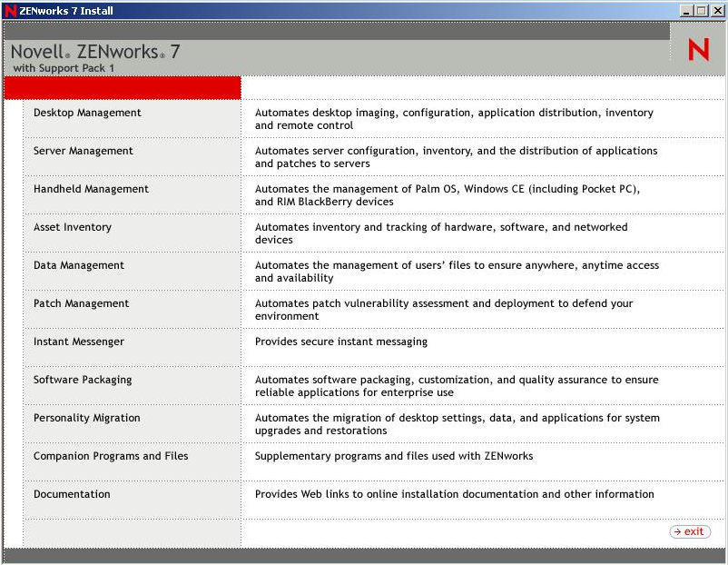
Task: Open Software Packaging option
Action: pos(83,380)
